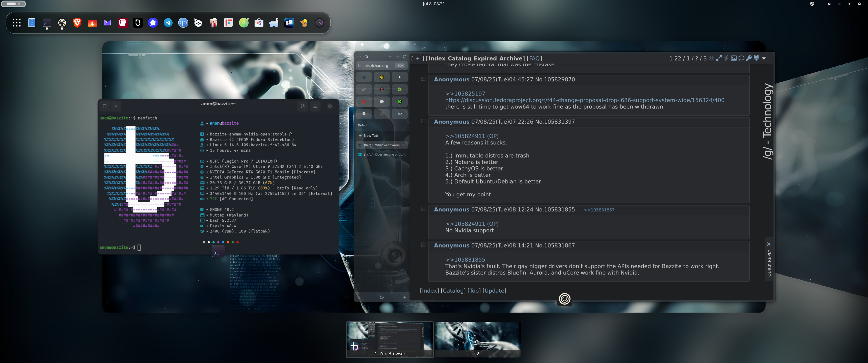The height and width of the screenshot is (363, 868).
Task: Open the Jul 8 08:31 clock menu
Action: [434, 4]
